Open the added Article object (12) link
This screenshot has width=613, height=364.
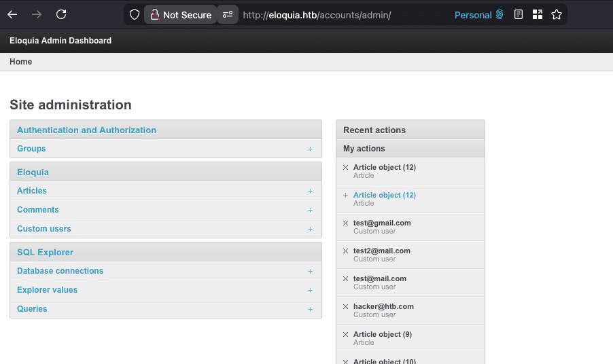coord(384,195)
